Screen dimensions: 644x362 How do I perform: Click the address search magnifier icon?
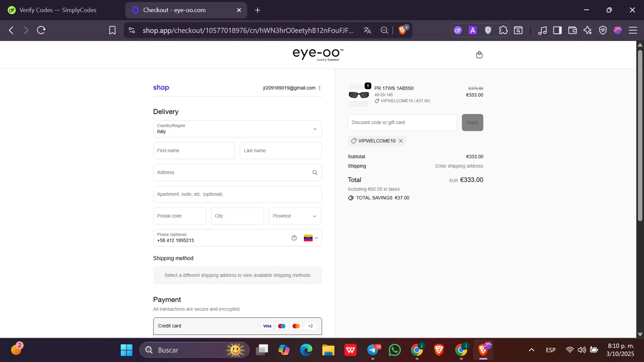coord(315,172)
